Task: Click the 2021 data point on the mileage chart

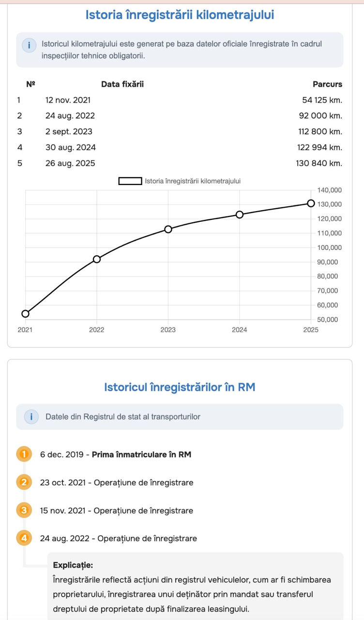Action: 25,313
